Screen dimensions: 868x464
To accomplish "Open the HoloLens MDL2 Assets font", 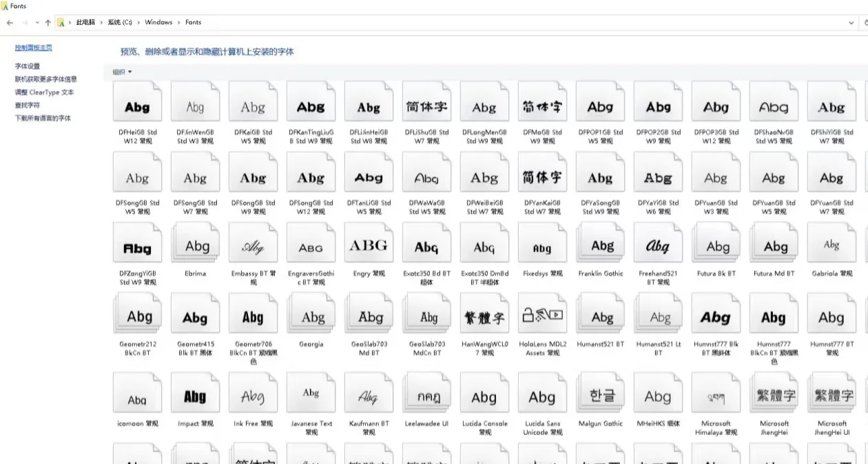I will (542, 313).
